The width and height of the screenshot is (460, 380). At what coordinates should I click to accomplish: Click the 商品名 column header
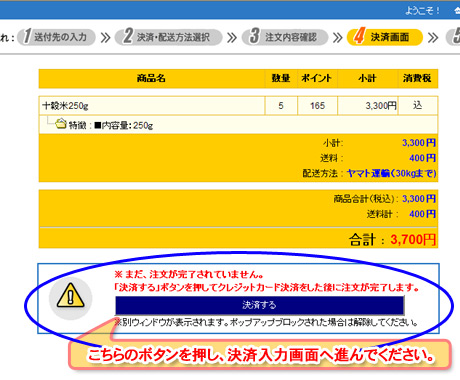(151, 78)
